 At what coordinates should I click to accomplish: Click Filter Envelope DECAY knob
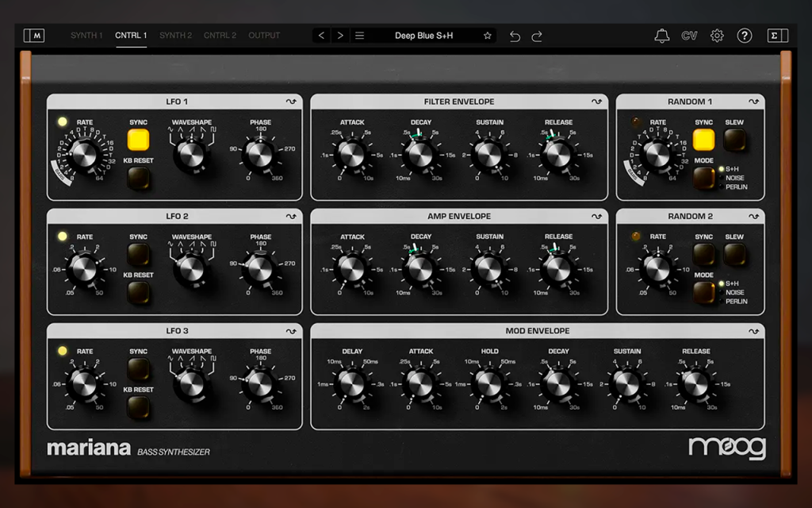click(420, 155)
